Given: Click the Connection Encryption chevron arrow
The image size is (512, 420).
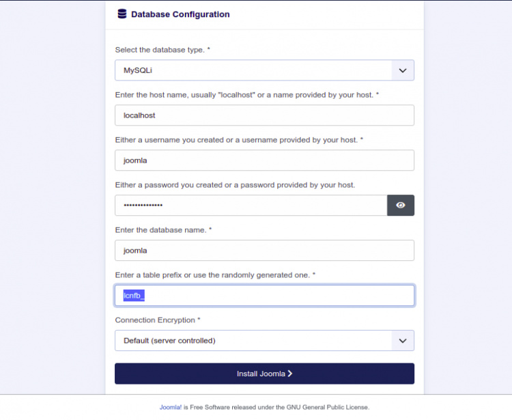Looking at the screenshot, I should tap(403, 340).
